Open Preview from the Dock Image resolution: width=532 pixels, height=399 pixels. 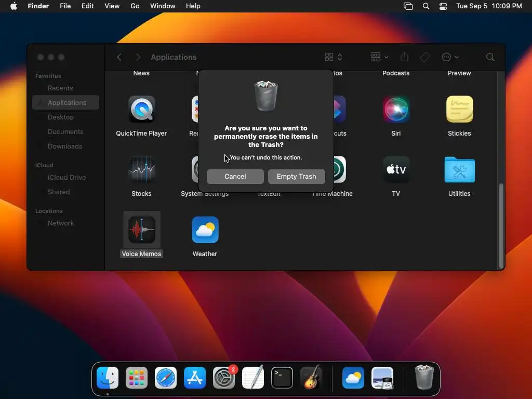[x=382, y=378]
